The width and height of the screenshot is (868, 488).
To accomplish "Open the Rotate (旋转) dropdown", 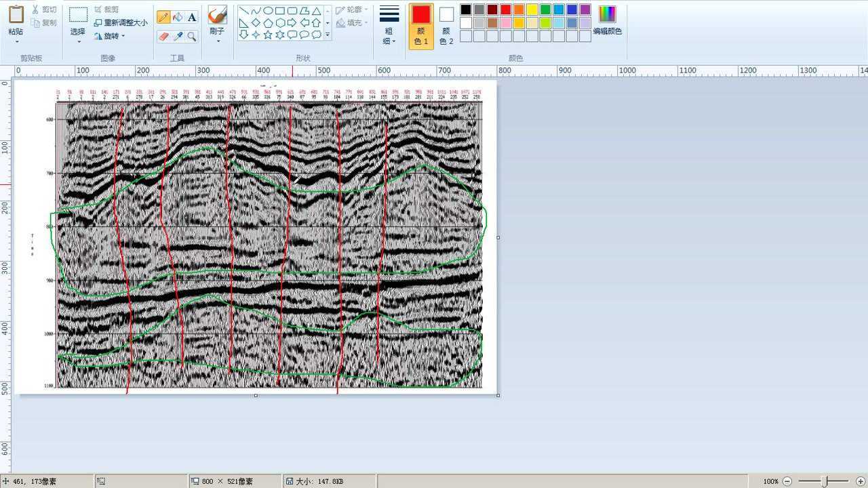I will click(110, 36).
